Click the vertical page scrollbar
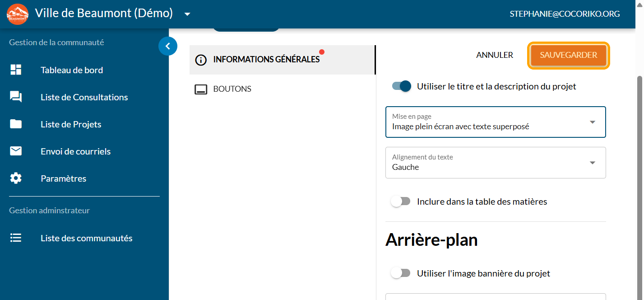 [639, 181]
